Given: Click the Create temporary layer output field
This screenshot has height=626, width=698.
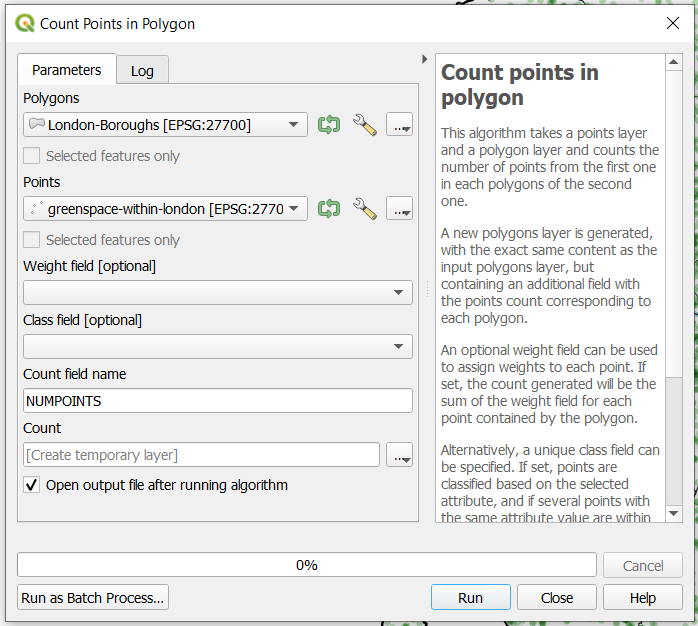Looking at the screenshot, I should [x=201, y=455].
